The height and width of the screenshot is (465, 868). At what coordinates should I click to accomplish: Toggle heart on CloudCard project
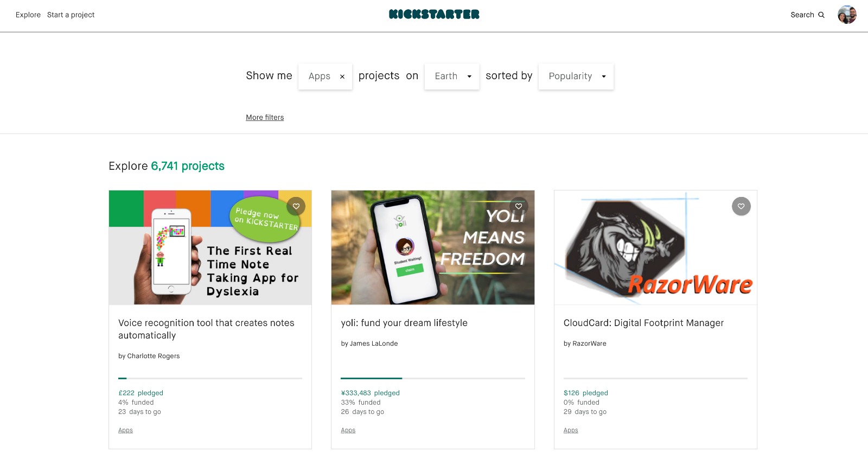(741, 206)
